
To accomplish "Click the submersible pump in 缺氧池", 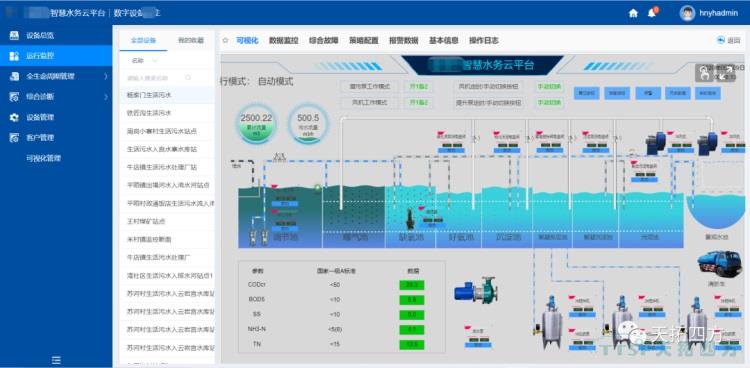I will tap(410, 220).
